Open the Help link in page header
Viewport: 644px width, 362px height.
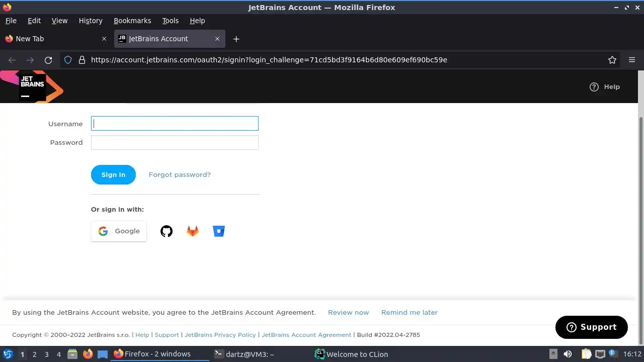[605, 87]
